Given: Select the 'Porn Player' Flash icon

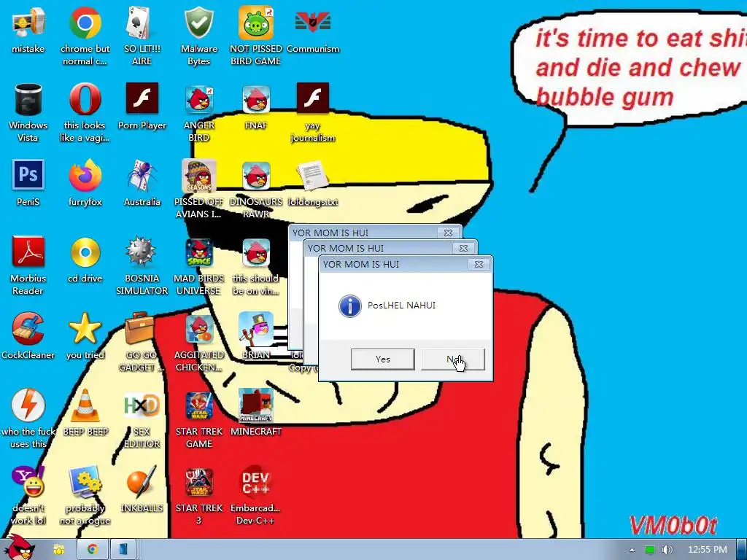Looking at the screenshot, I should [x=142, y=98].
